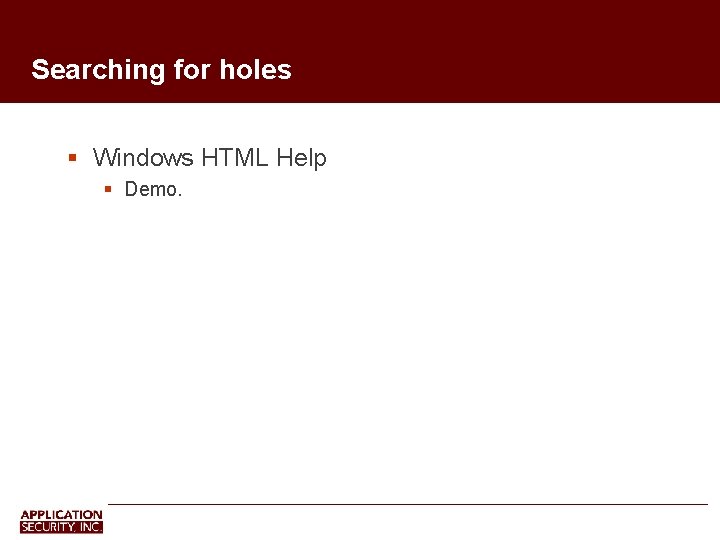The image size is (720, 540).
Task: Click the word 'HTML' in the bullet
Action: click(x=235, y=158)
